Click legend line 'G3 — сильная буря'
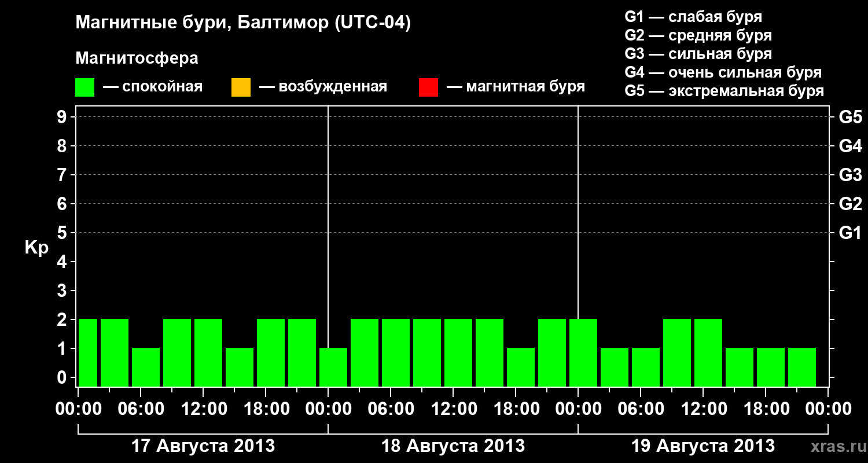868x463 pixels. tap(698, 54)
